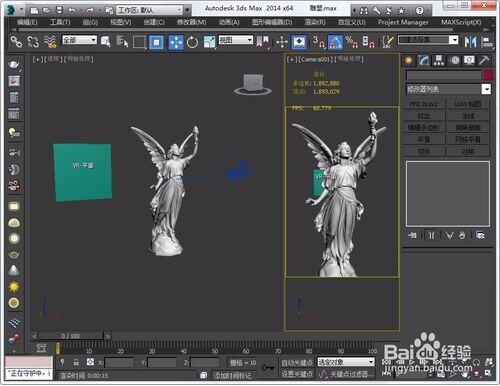Screen dimensions: 500x386
Task: Click the Unlink Selection tool icon
Action: coord(33,42)
